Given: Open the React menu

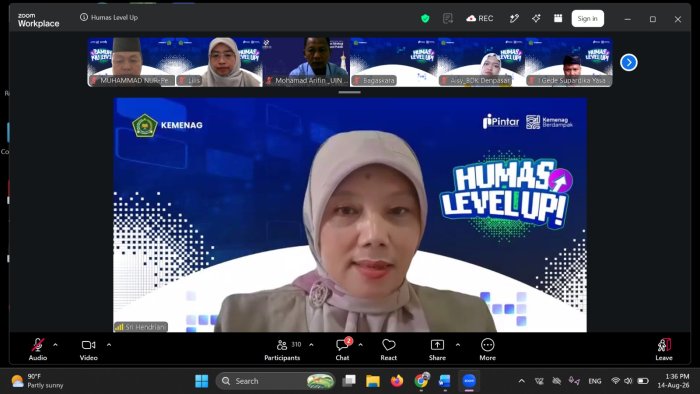Looking at the screenshot, I should pos(388,349).
